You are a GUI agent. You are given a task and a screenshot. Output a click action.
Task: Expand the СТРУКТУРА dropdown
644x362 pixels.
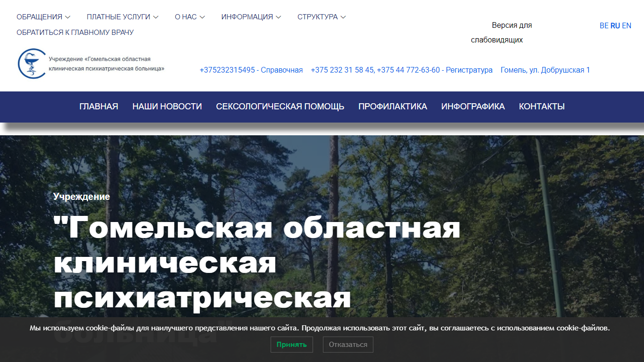(322, 17)
